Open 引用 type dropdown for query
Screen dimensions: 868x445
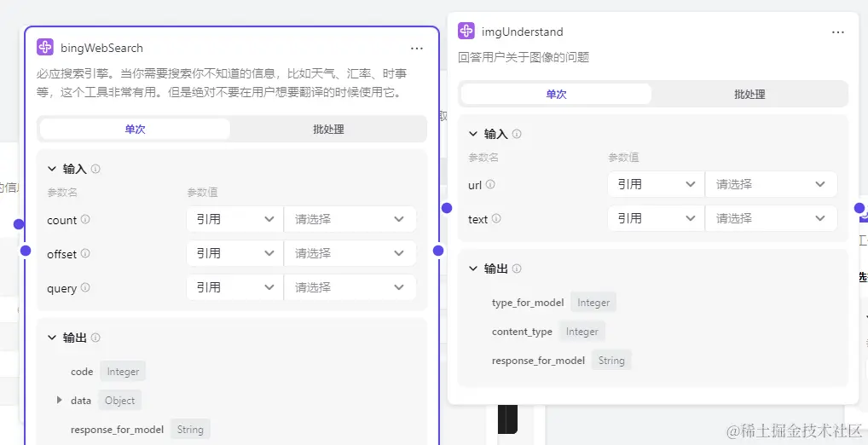click(x=234, y=288)
